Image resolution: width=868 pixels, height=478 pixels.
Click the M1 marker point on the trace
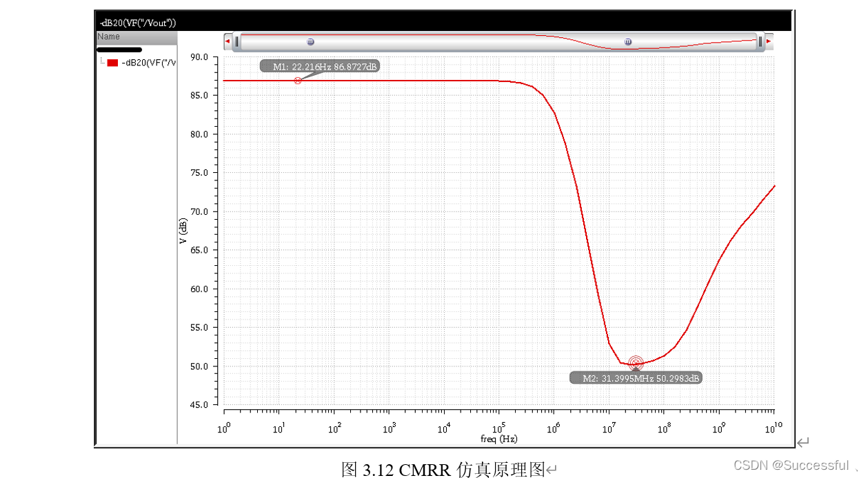tap(298, 81)
